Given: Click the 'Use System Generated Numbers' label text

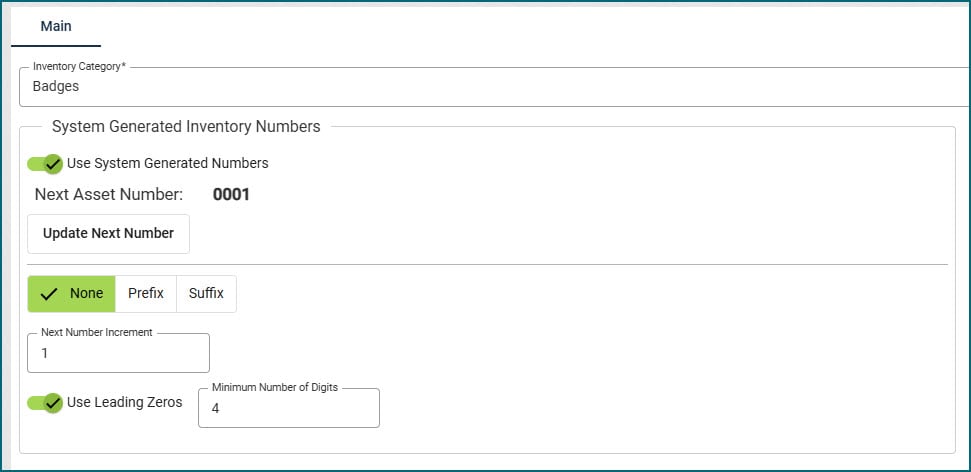Looking at the screenshot, I should [x=167, y=163].
